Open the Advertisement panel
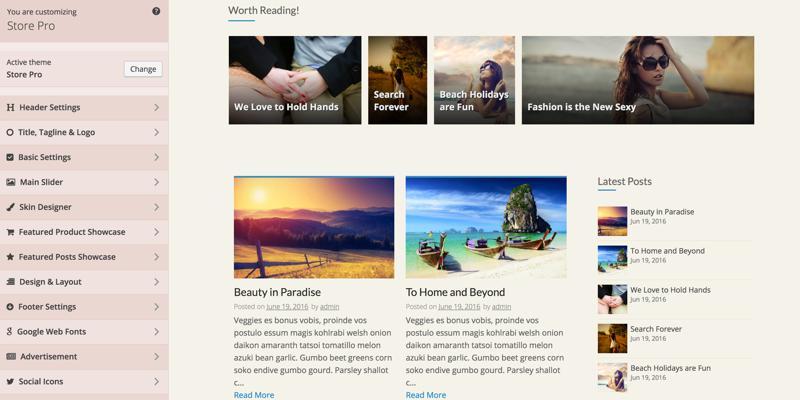The width and height of the screenshot is (800, 400). point(84,357)
